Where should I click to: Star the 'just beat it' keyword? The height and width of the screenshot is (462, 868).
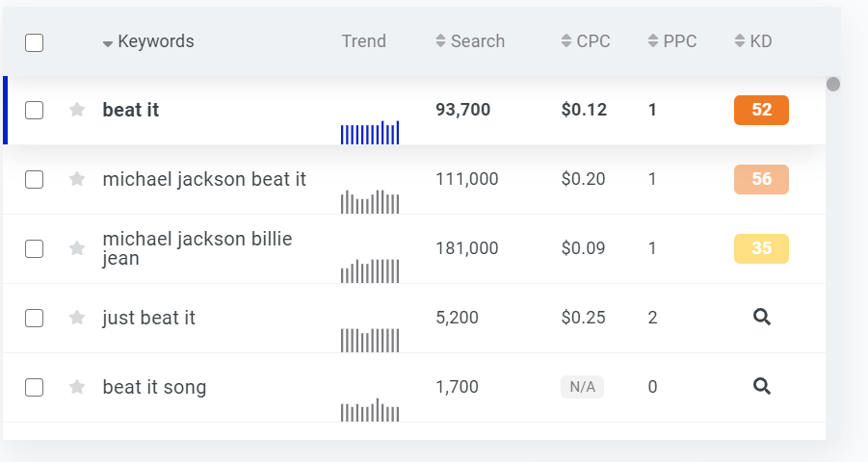coord(77,318)
